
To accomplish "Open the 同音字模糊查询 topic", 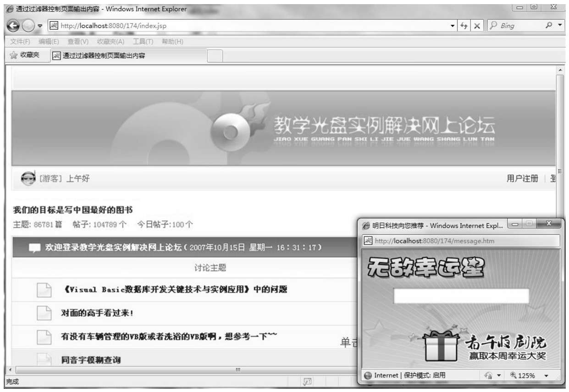I will [x=91, y=360].
